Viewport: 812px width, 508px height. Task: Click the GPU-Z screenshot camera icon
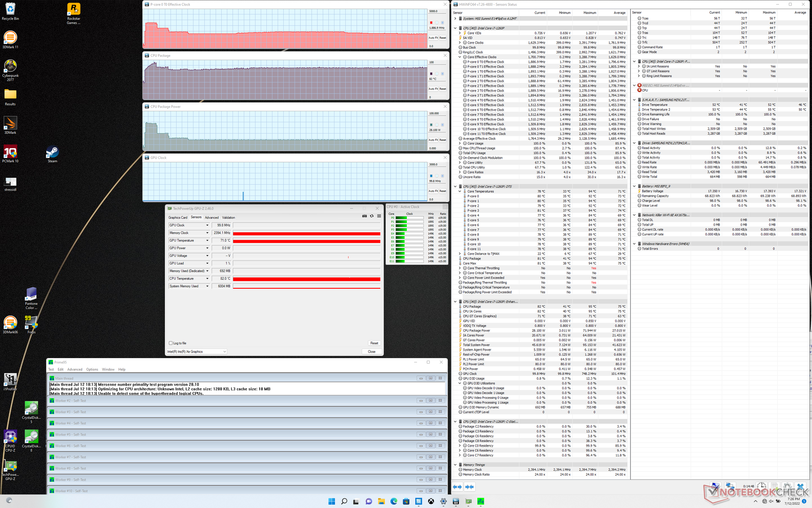pos(365,216)
